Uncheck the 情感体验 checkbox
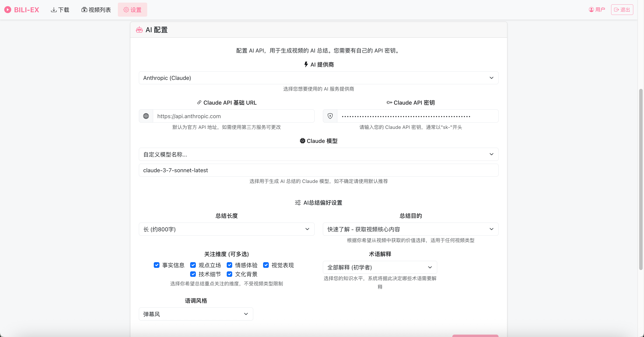This screenshot has width=644, height=337. tap(230, 265)
